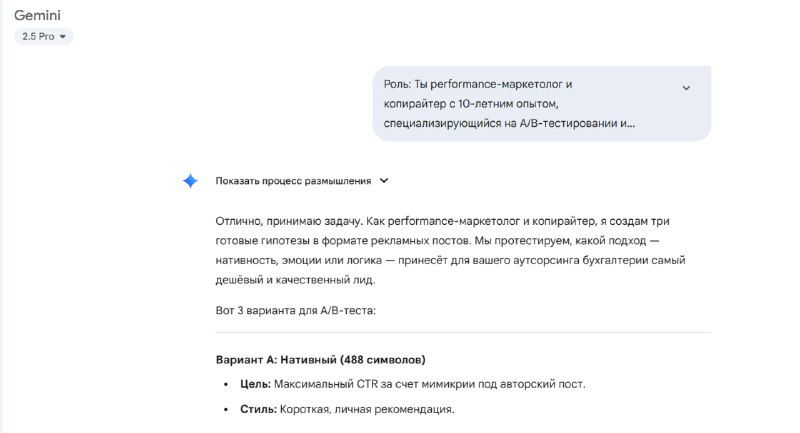The height and width of the screenshot is (433, 800).
Task: Click prompt line "копирайтер с 10-летним опытом"
Action: click(477, 104)
